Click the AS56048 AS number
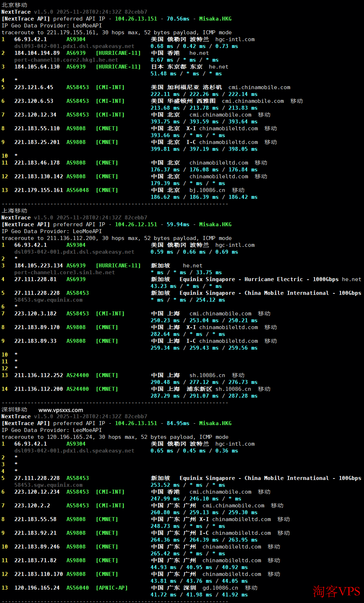This screenshot has height=603, width=364. pos(77,190)
